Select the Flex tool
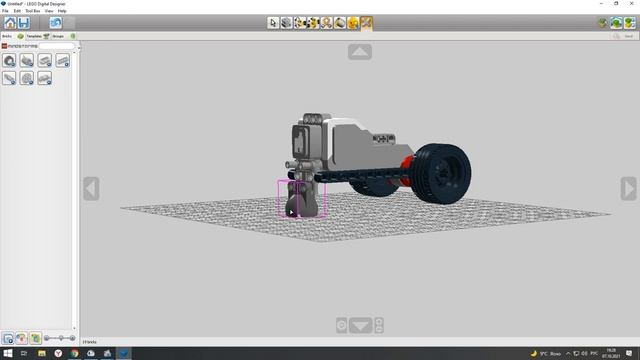 pyautogui.click(x=327, y=23)
